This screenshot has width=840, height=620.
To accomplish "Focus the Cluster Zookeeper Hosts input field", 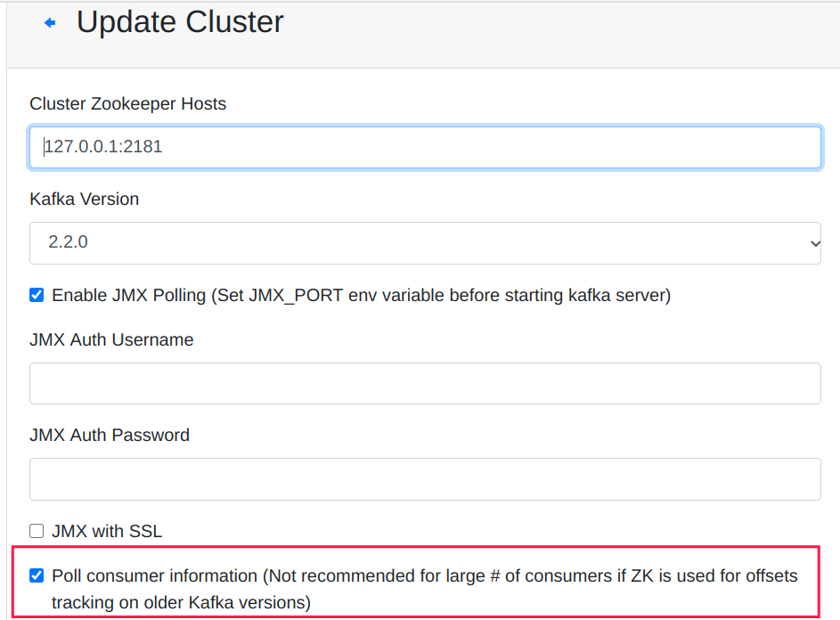I will pyautogui.click(x=425, y=147).
